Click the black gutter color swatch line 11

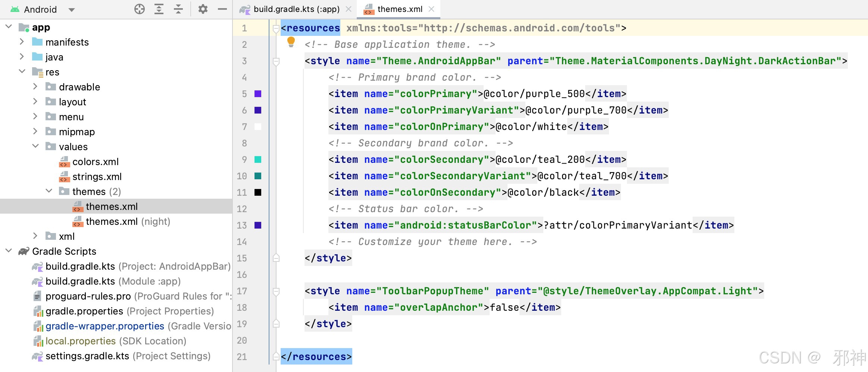pos(258,192)
